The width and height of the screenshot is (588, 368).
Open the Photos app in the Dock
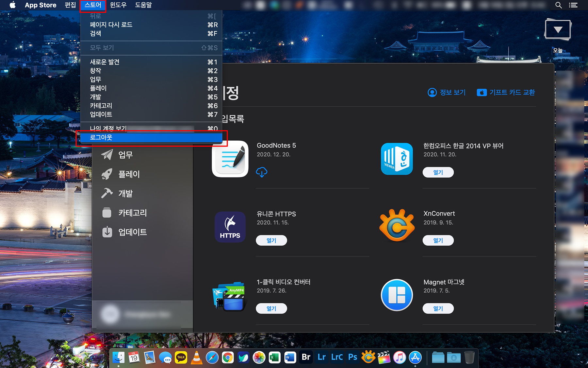coord(259,357)
